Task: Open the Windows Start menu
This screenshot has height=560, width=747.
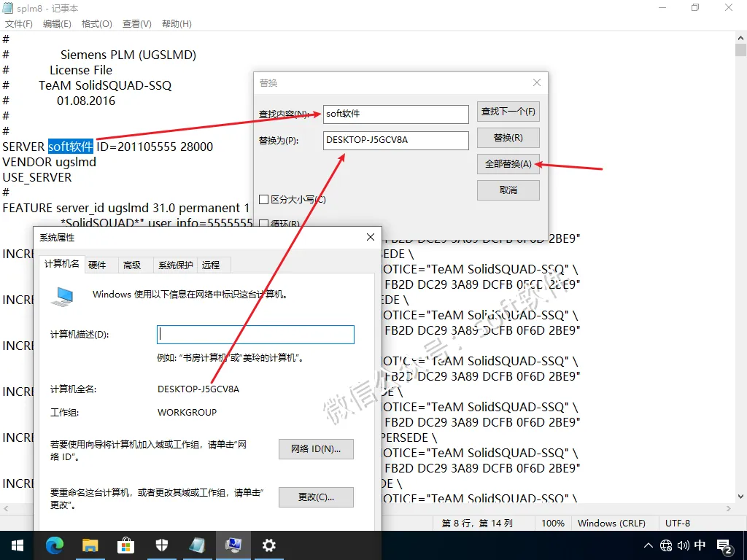Action: pos(18,545)
